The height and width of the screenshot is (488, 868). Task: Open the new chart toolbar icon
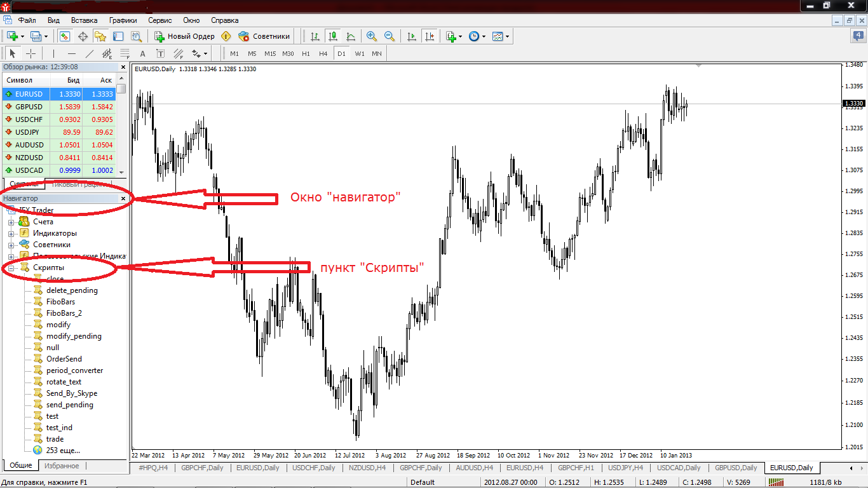13,36
